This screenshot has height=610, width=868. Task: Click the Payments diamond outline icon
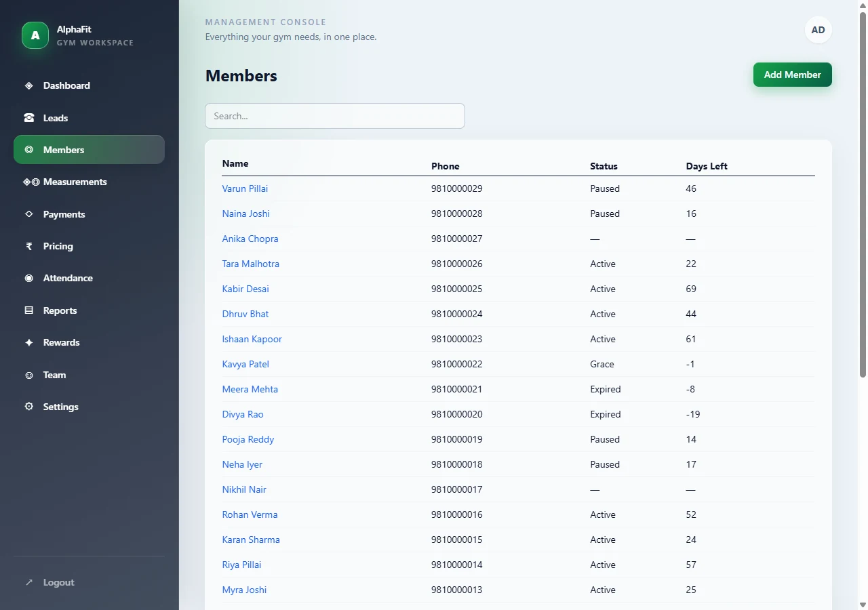(28, 214)
